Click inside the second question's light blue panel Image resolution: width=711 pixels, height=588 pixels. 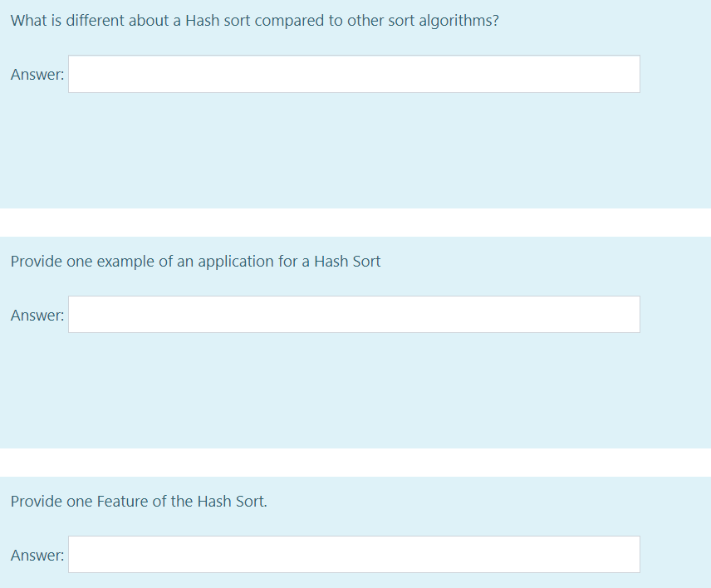(357, 390)
